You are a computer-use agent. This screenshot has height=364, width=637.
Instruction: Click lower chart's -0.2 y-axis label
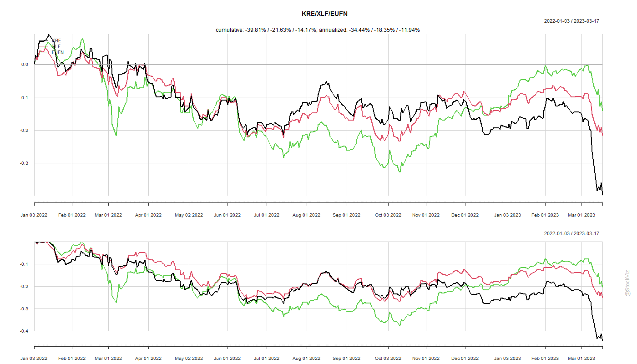pos(24,287)
